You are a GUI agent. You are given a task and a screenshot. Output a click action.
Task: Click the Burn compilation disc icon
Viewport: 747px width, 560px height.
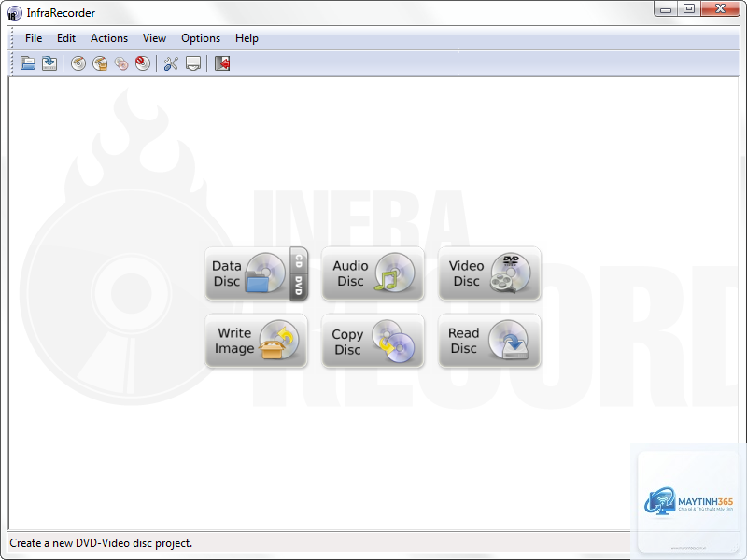pyautogui.click(x=78, y=63)
